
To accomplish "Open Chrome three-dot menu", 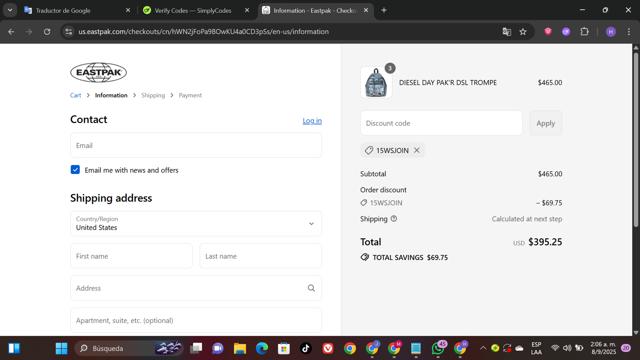I will coord(629,32).
